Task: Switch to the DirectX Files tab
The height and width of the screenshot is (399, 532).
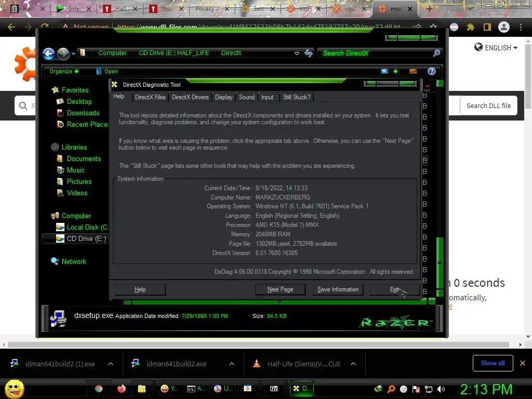Action: tap(150, 97)
